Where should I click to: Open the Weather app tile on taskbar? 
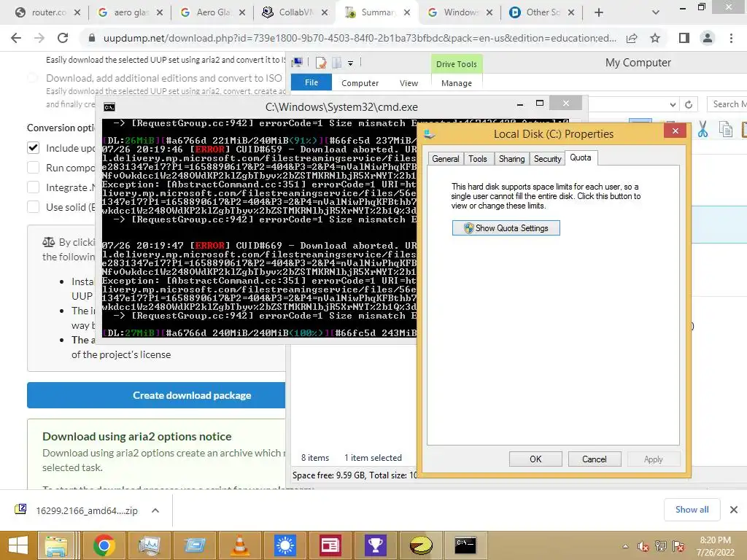285,545
